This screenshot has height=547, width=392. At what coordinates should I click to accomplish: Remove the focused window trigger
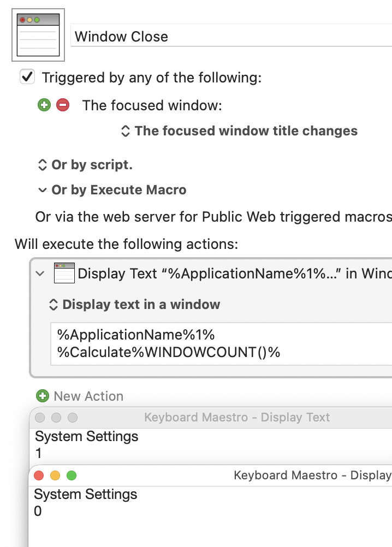click(63, 105)
